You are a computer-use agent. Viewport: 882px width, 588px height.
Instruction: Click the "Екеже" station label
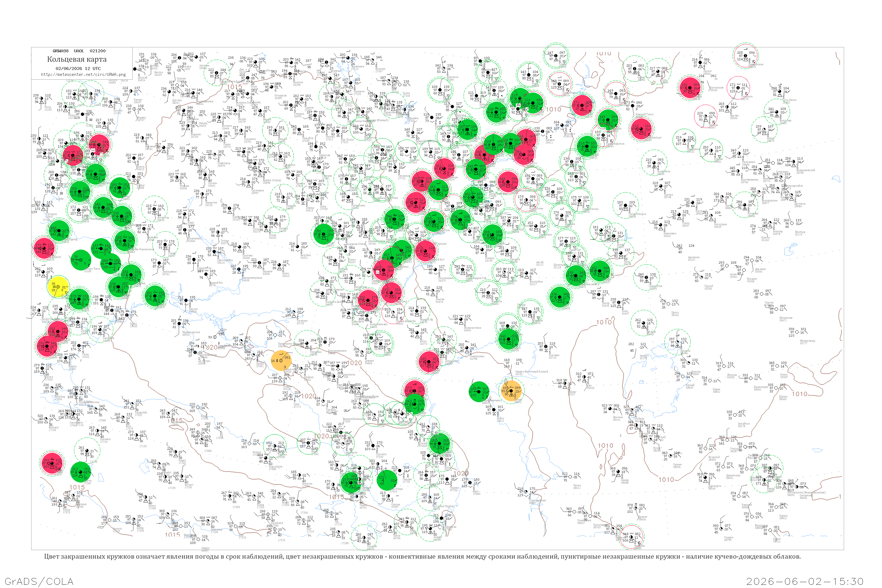[624, 480]
